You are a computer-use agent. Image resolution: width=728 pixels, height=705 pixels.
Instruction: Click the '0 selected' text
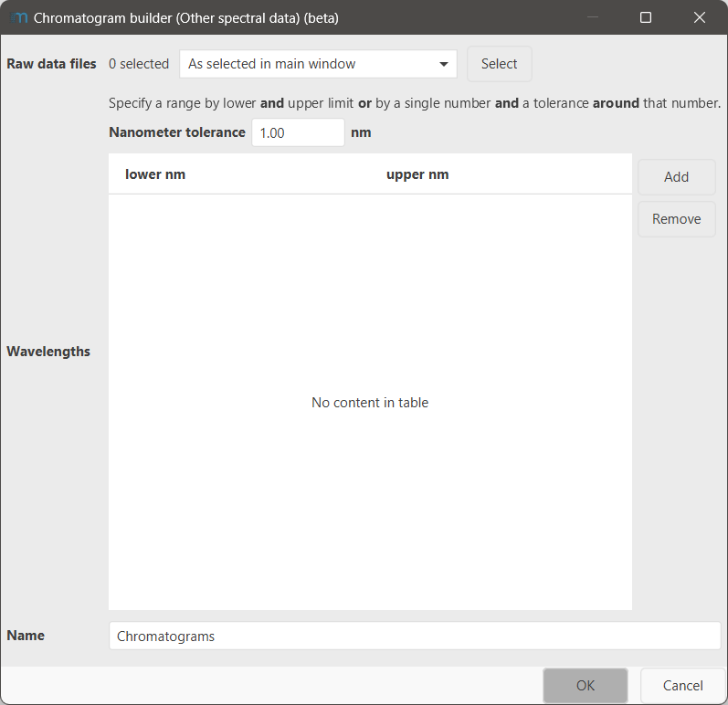coord(139,64)
